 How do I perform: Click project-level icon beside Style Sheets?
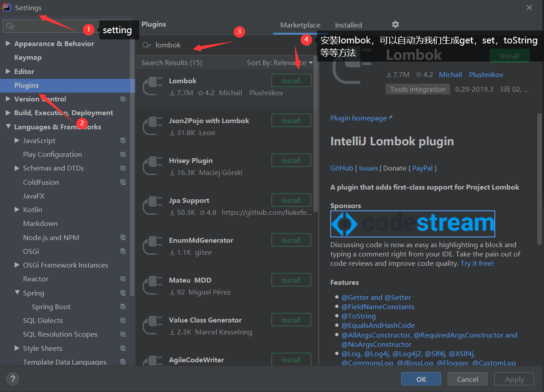tap(123, 348)
